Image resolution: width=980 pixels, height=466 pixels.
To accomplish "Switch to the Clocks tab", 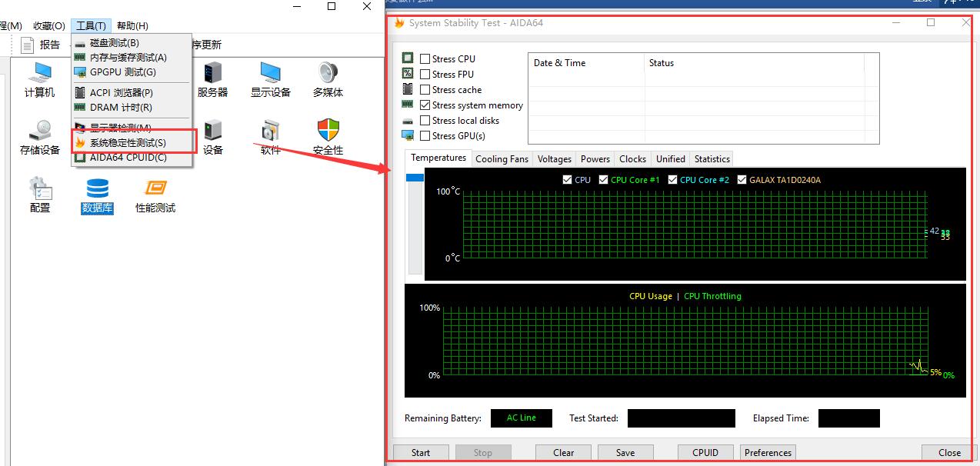I will tap(632, 159).
